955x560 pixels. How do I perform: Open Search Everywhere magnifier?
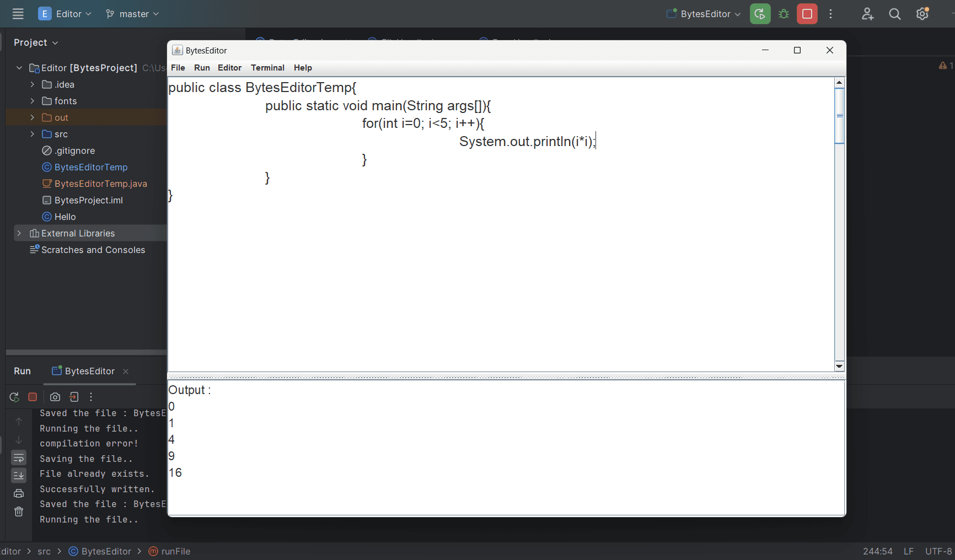click(895, 14)
